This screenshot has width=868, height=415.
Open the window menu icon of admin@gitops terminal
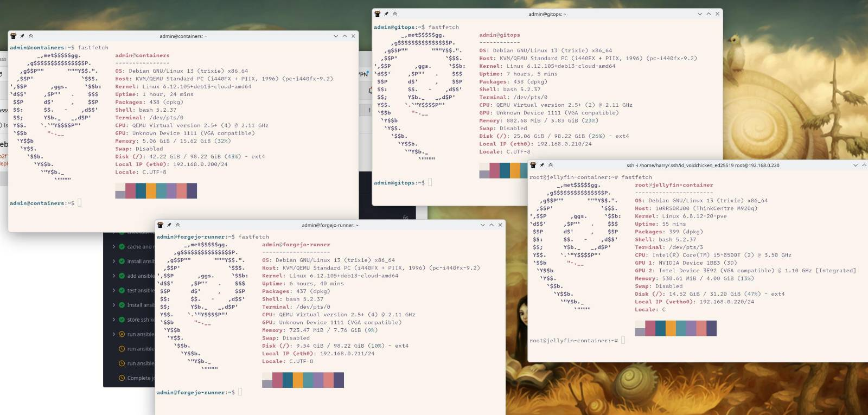coord(378,14)
